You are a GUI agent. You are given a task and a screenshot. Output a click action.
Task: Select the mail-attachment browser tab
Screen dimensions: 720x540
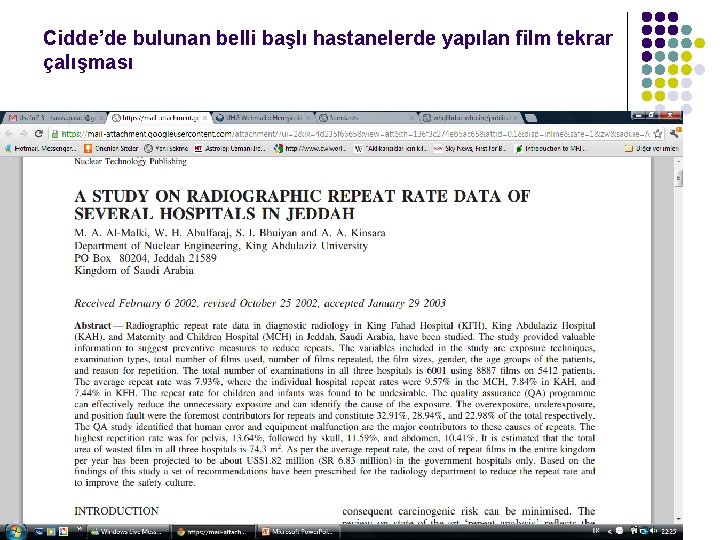[159, 118]
